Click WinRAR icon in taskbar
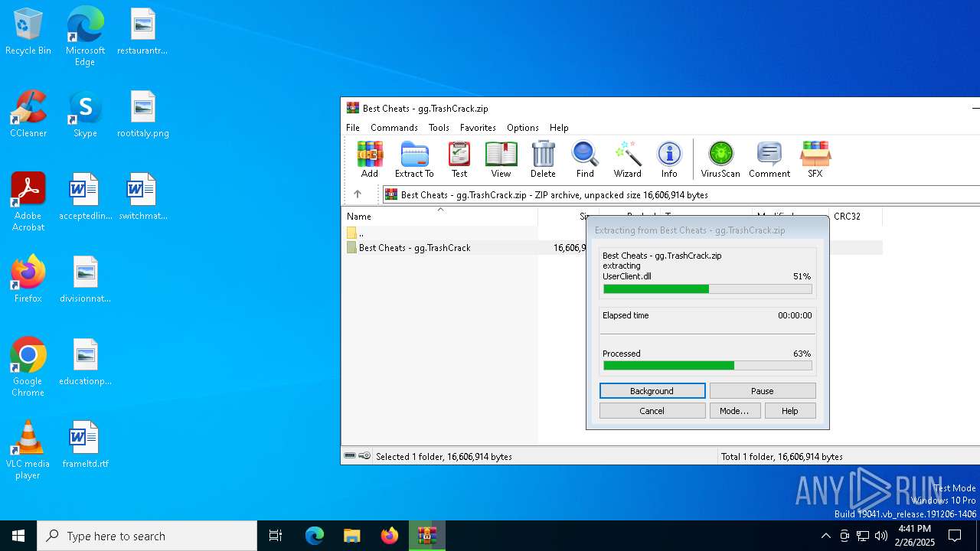The image size is (980, 551). click(x=426, y=536)
